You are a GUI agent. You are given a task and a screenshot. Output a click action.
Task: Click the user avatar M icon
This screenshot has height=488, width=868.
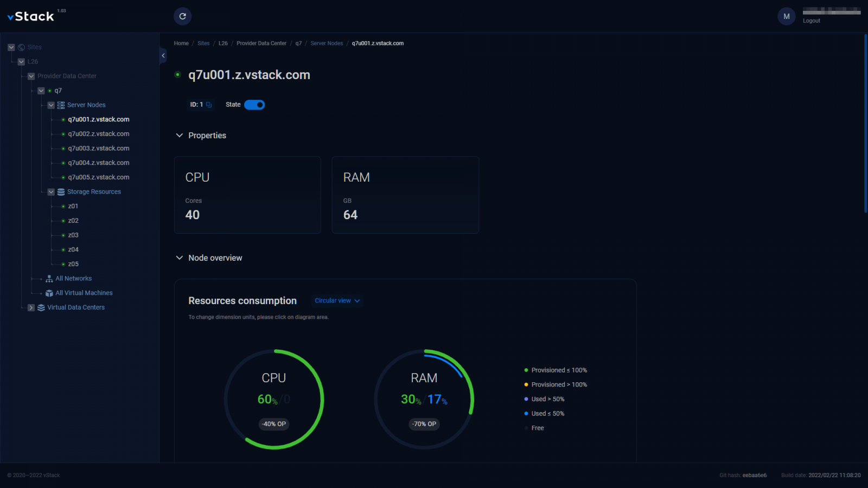(x=786, y=16)
